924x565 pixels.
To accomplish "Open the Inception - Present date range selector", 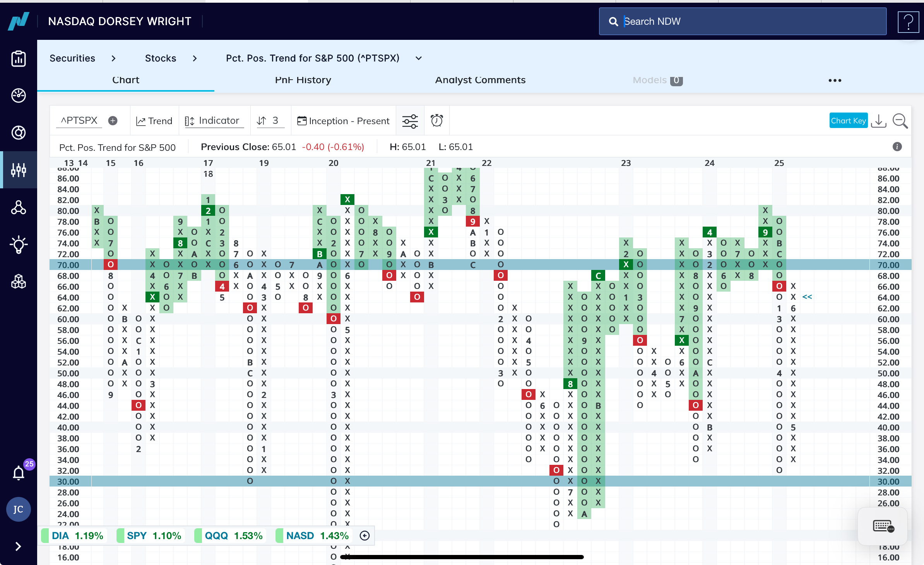I will click(344, 121).
